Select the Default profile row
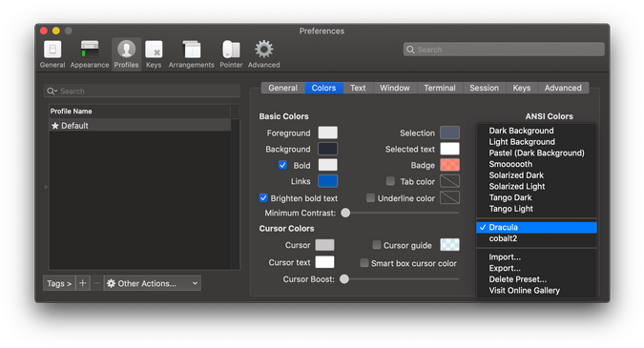Screen dimensions: 644x348 coord(139,126)
